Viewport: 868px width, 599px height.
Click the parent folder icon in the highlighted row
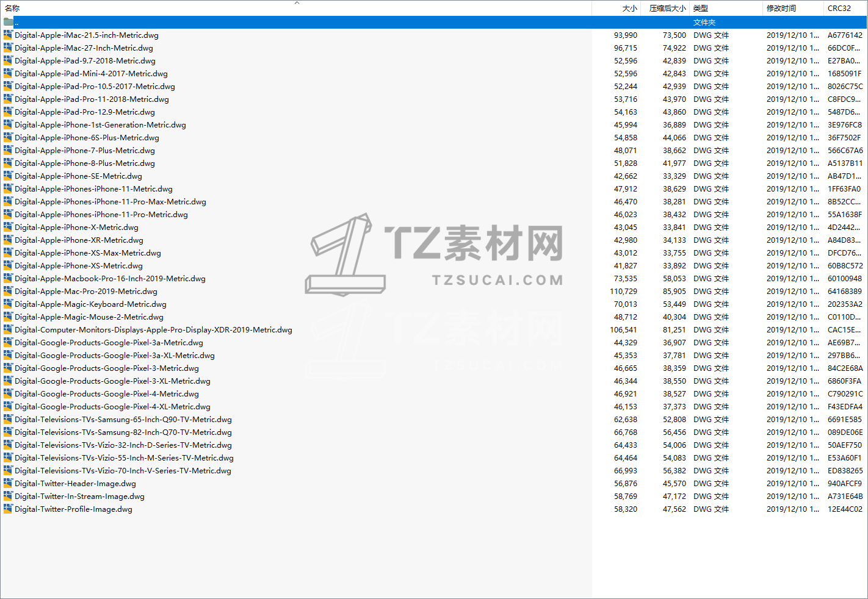(x=8, y=23)
